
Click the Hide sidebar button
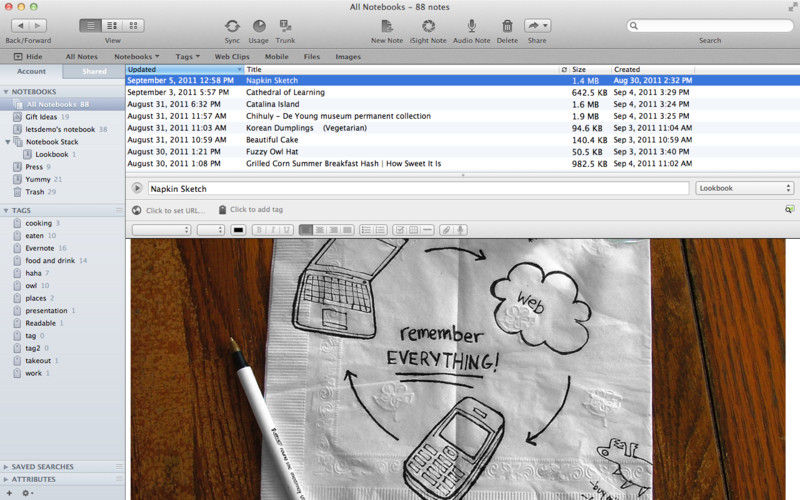pyautogui.click(x=29, y=57)
